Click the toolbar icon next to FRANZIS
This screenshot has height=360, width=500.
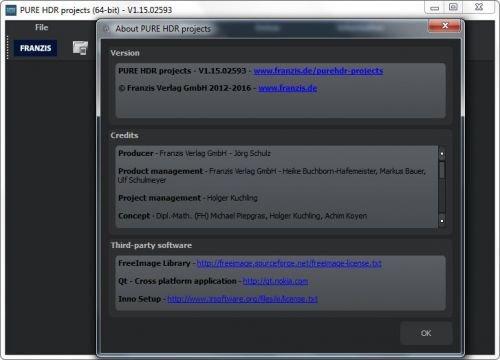pos(80,48)
